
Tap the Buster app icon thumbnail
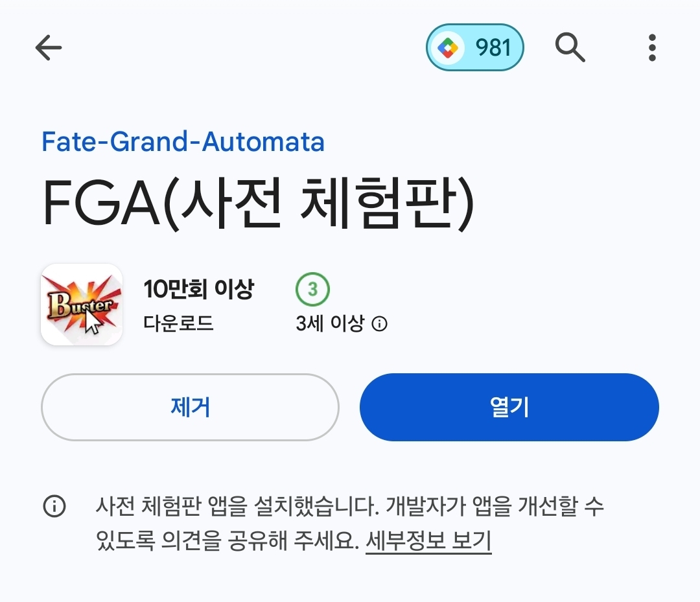coord(82,305)
